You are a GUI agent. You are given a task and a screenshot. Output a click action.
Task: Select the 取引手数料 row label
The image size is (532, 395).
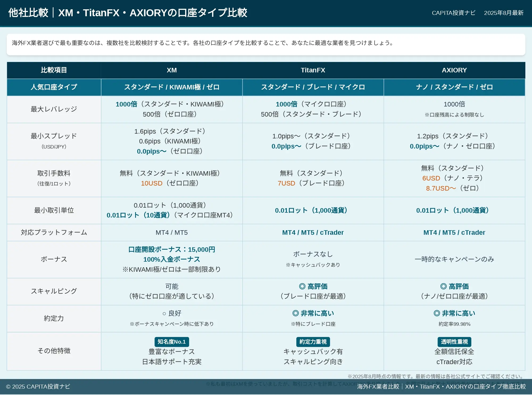[54, 178]
